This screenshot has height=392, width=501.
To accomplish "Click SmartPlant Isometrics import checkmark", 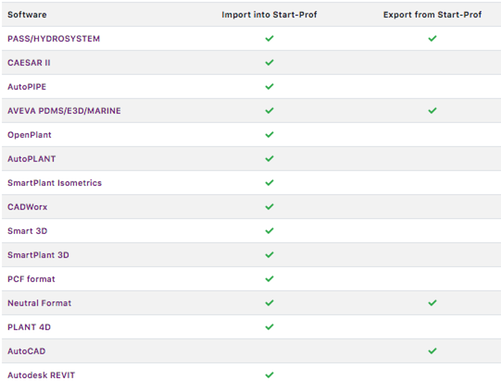I will point(269,182).
